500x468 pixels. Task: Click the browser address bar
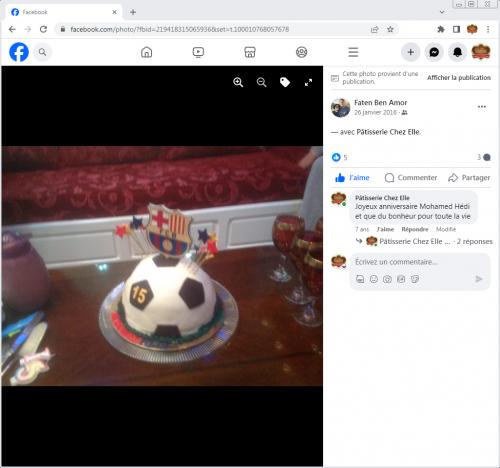[x=213, y=29]
